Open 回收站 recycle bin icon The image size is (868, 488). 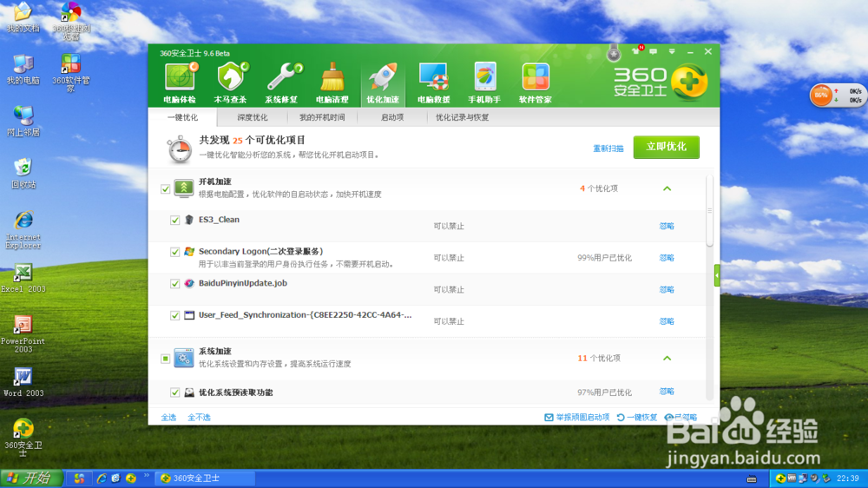23,173
